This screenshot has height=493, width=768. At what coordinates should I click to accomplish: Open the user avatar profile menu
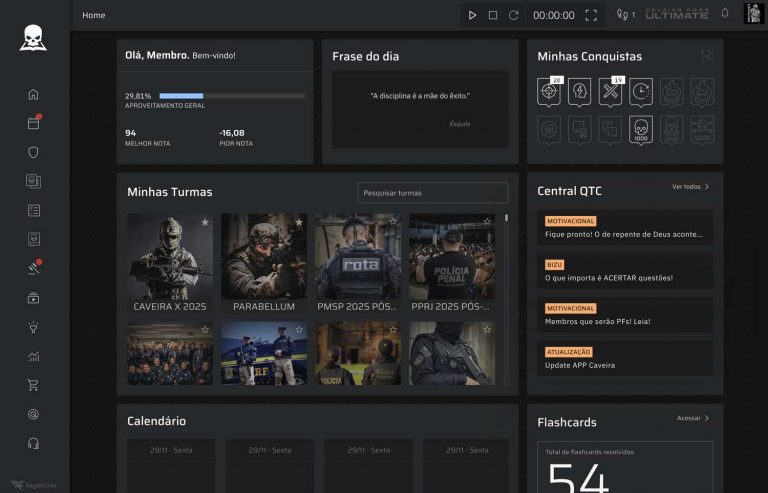tap(753, 14)
